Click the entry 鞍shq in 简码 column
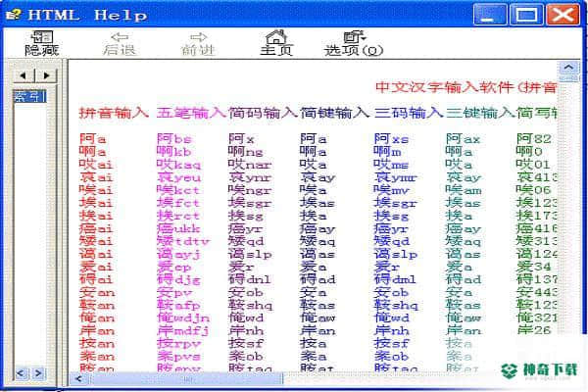The height and width of the screenshot is (392, 588). [250, 305]
